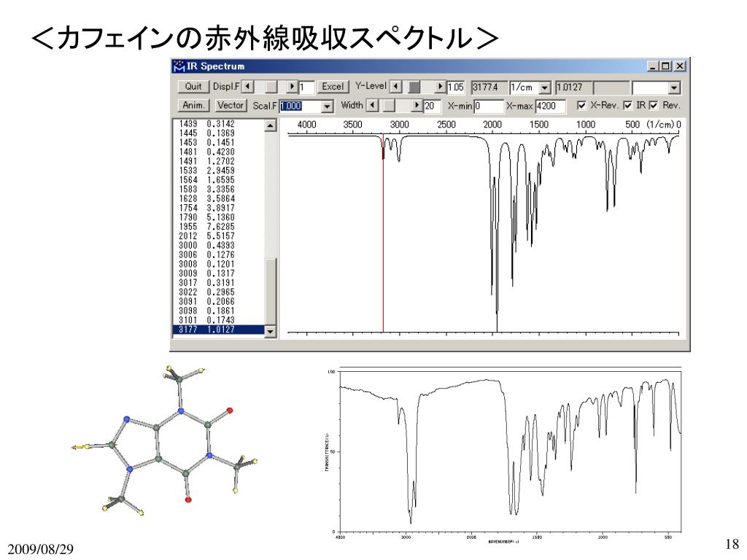Viewport: 747px width, 560px height.
Task: Select the list row 3008 0.1201
Action: pos(219,264)
